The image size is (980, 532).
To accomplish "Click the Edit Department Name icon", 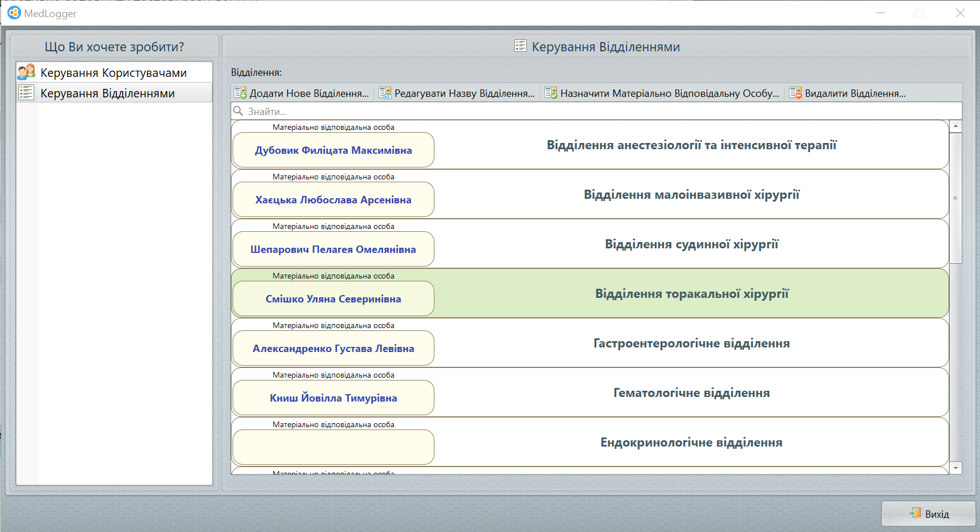I will click(385, 93).
